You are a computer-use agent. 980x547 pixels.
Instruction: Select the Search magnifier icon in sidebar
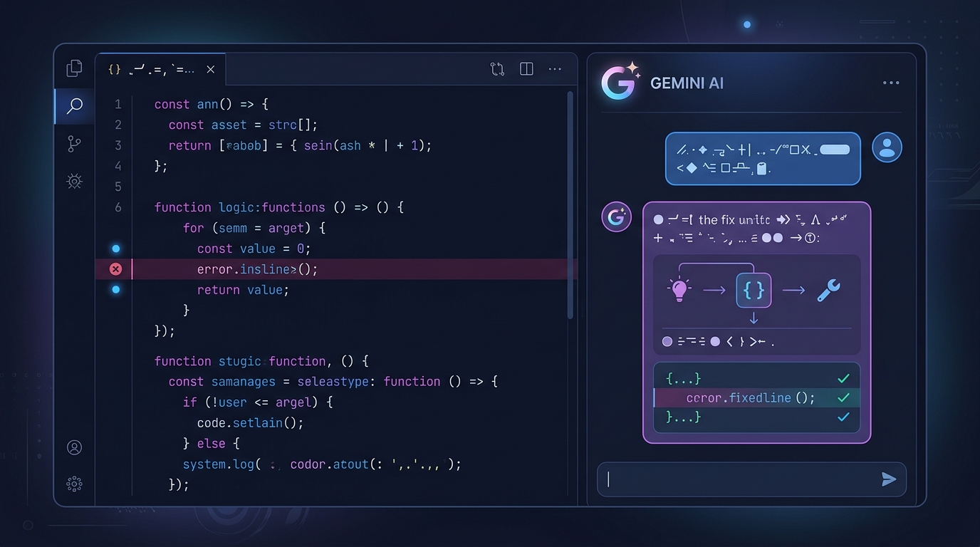coord(74,107)
